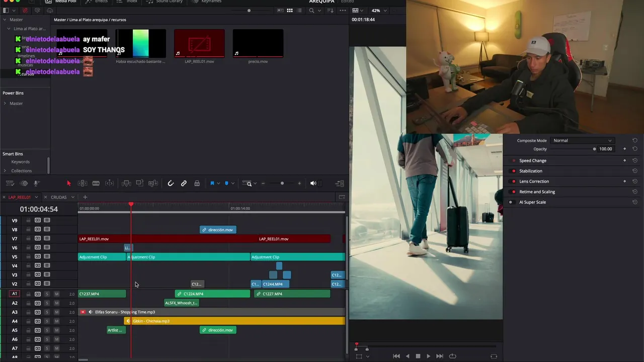Adjust the timeline zoom slider handle
The height and width of the screenshot is (362, 644).
pyautogui.click(x=282, y=184)
